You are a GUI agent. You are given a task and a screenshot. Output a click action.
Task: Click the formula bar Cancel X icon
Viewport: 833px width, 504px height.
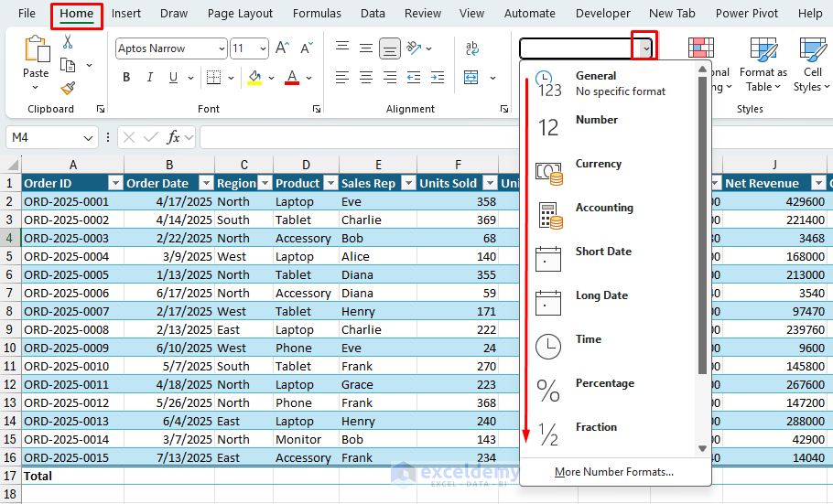[x=128, y=137]
